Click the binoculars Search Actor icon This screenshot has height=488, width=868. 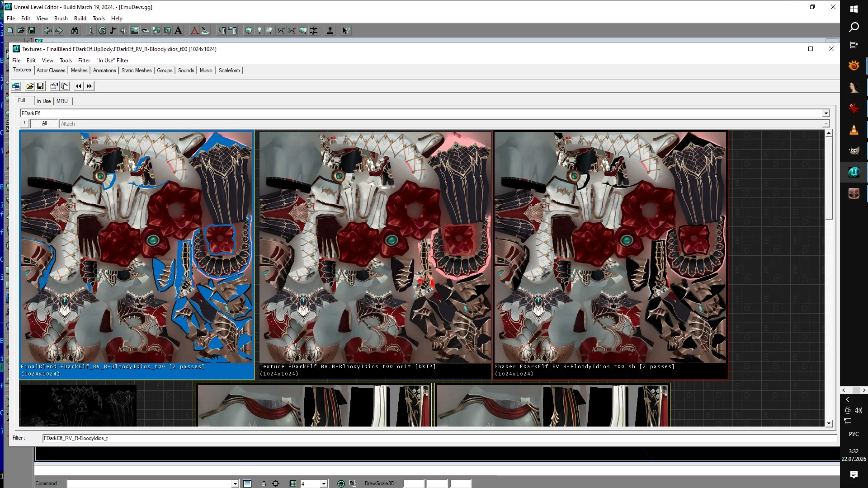tap(75, 30)
